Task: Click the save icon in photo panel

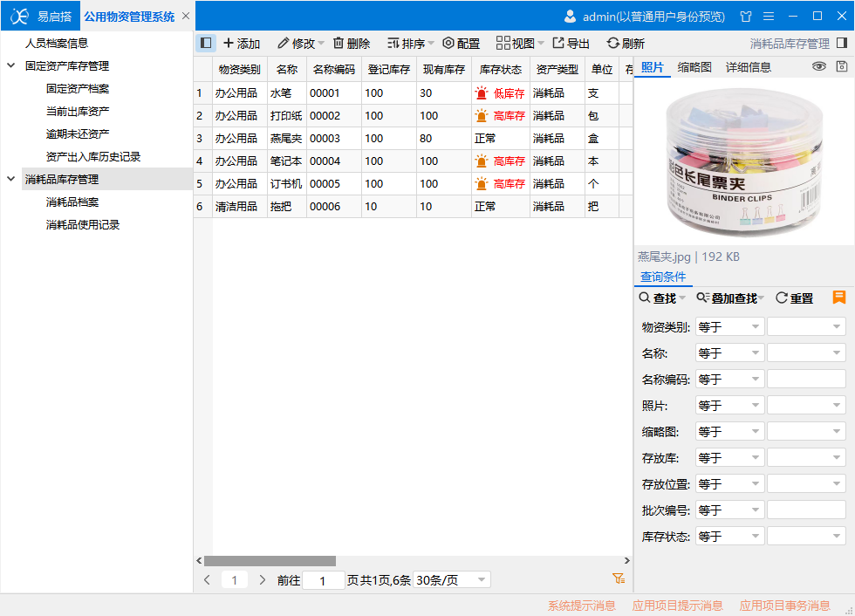Action: click(x=842, y=67)
